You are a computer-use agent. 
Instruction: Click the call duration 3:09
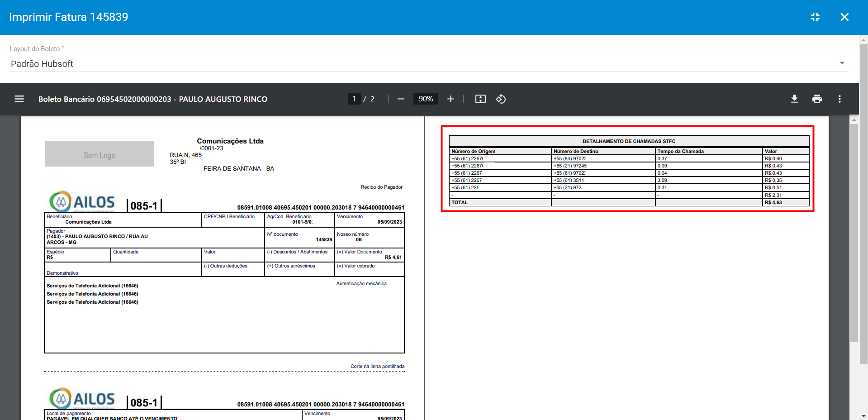(x=662, y=180)
